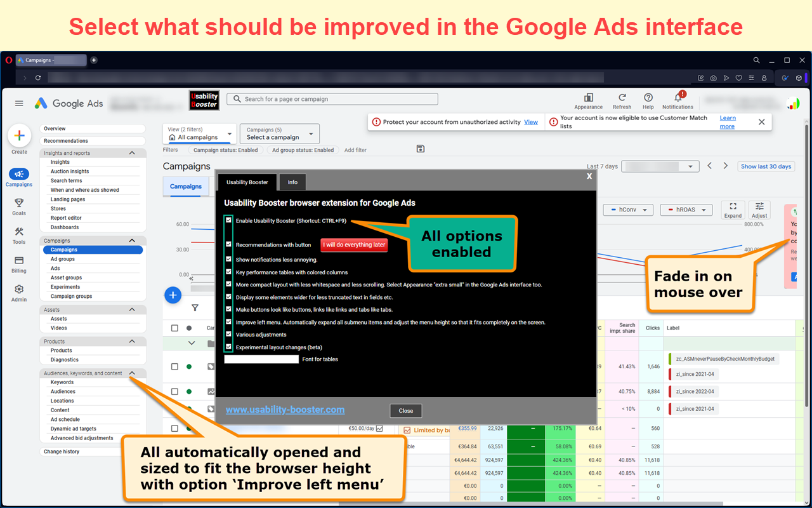Open the www.usability-booster.com link
The height and width of the screenshot is (508, 812).
tap(285, 410)
